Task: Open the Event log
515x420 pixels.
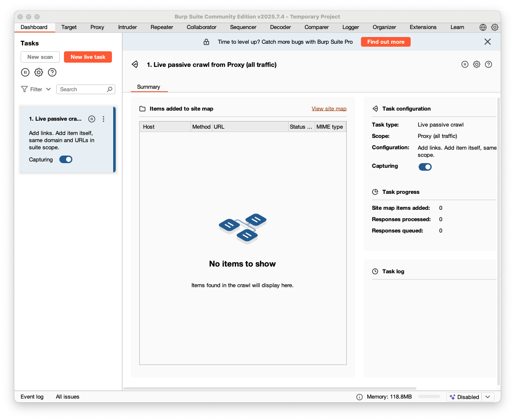Action: [x=32, y=397]
